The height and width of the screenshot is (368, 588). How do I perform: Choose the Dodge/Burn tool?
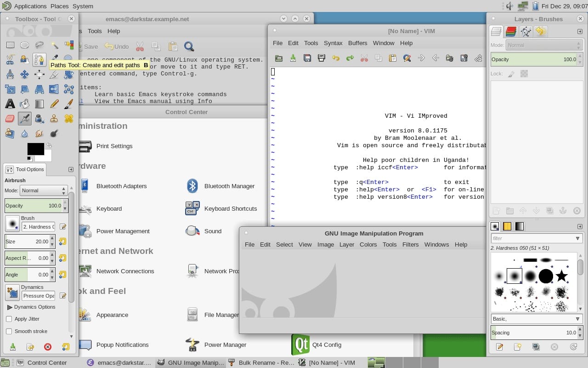(x=54, y=133)
